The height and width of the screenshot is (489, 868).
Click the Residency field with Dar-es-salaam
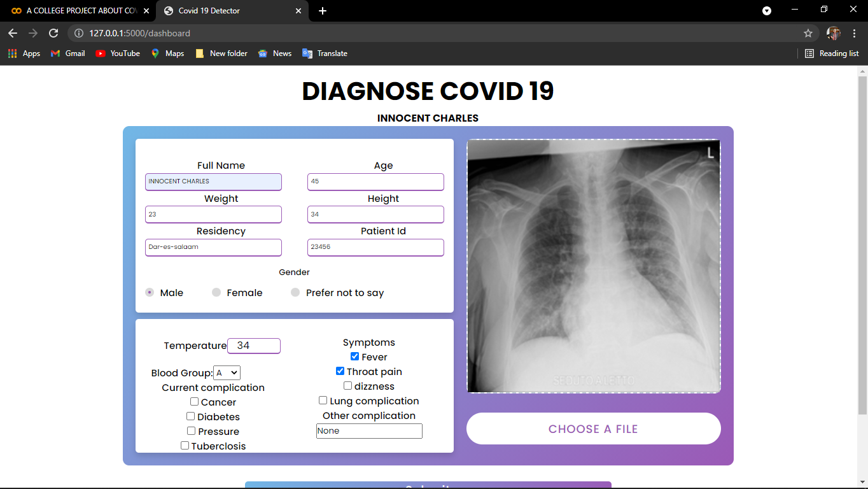(x=213, y=247)
